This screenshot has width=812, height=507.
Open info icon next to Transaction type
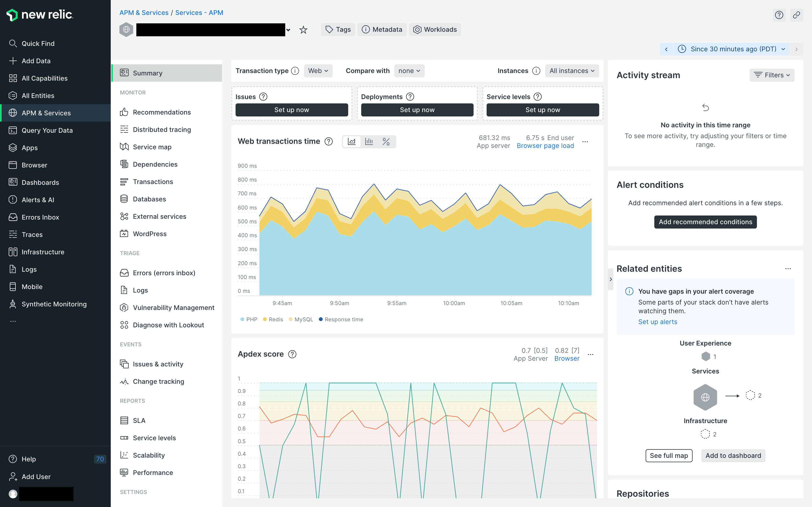(x=295, y=71)
